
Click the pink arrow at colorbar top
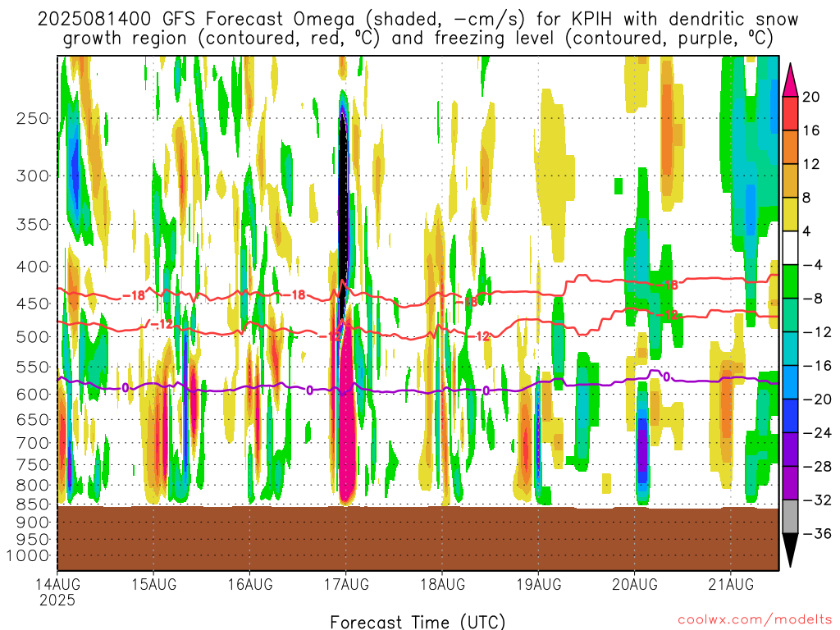790,81
